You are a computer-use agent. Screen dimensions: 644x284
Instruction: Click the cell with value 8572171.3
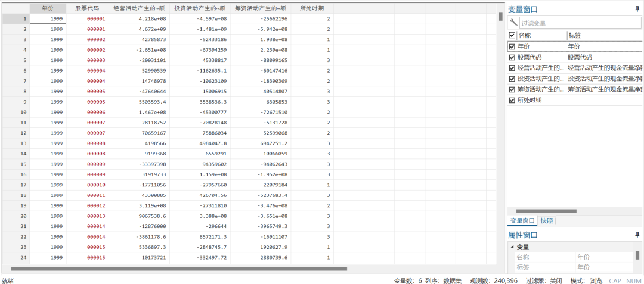point(200,237)
